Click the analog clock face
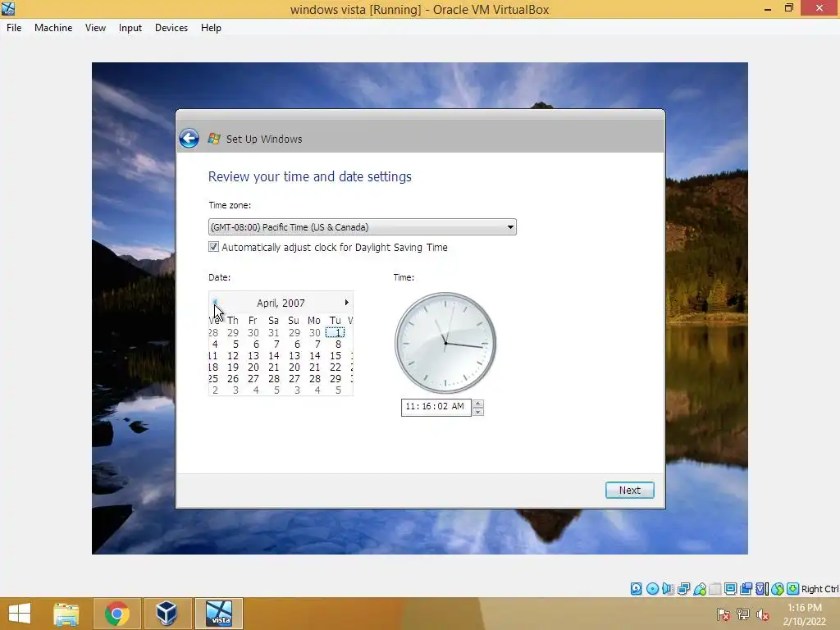 tap(445, 343)
